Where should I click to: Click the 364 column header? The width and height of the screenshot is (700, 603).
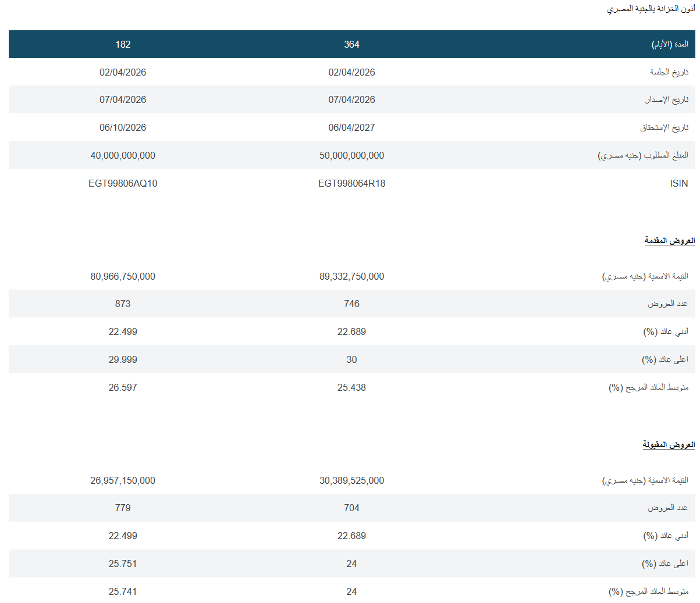(x=351, y=44)
